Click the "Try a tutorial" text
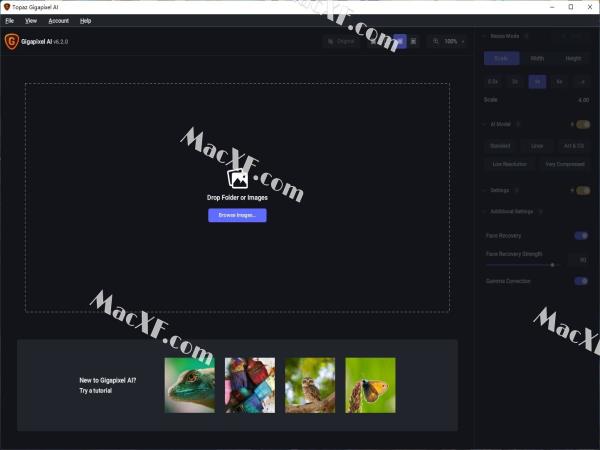 coord(96,391)
